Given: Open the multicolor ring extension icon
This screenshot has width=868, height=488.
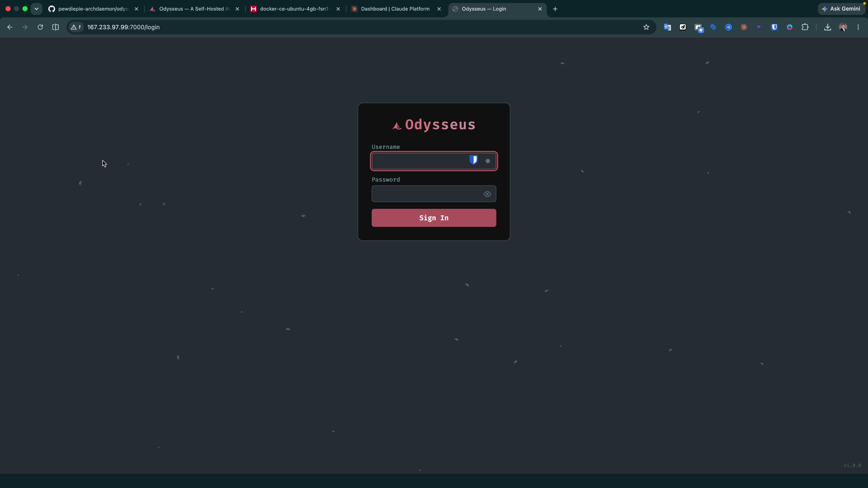Looking at the screenshot, I should [790, 27].
